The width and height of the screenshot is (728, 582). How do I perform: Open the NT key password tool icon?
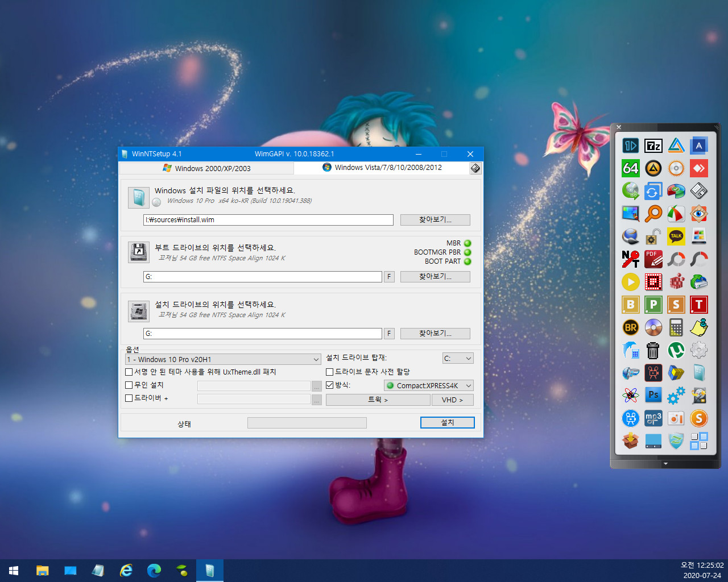630,259
